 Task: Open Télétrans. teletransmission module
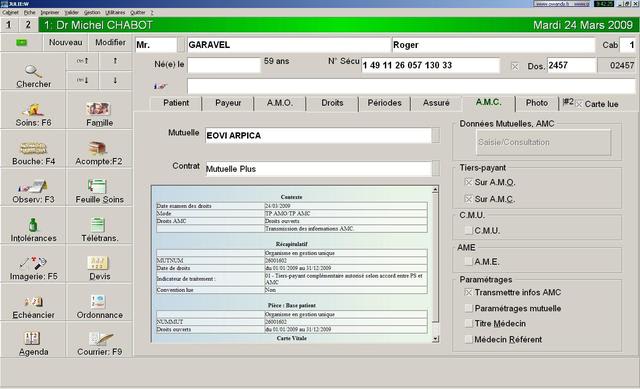tap(99, 226)
